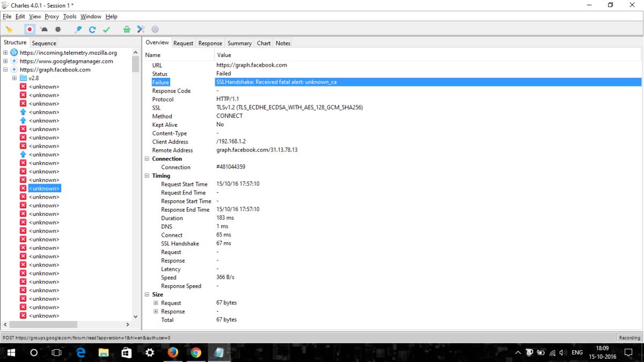Expand the incoming.telemetry.mozilla.org host node
644x362 pixels.
click(5, 53)
